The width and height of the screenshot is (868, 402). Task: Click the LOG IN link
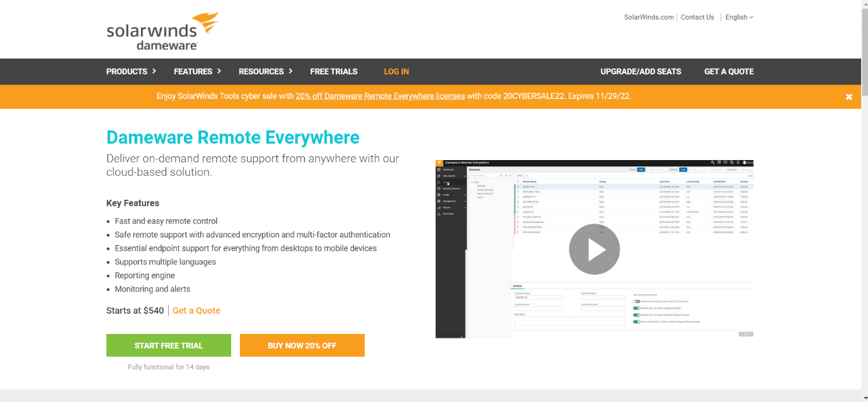[396, 71]
